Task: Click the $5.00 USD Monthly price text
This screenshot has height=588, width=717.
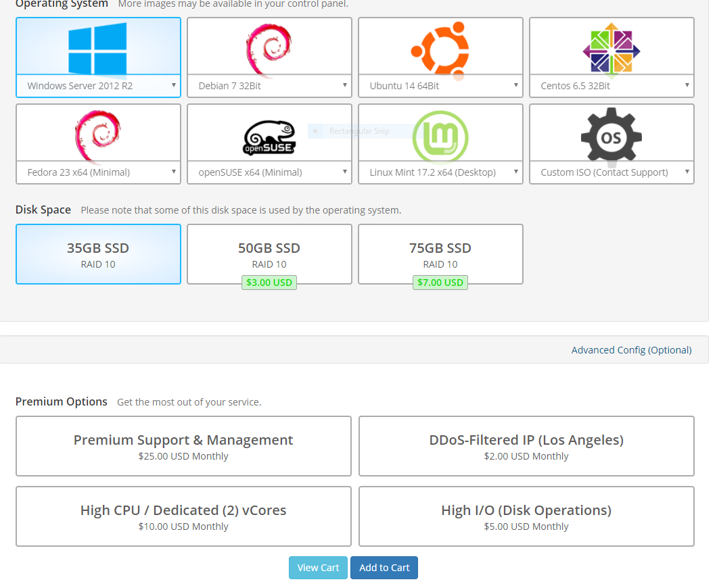Action: pyautogui.click(x=526, y=526)
